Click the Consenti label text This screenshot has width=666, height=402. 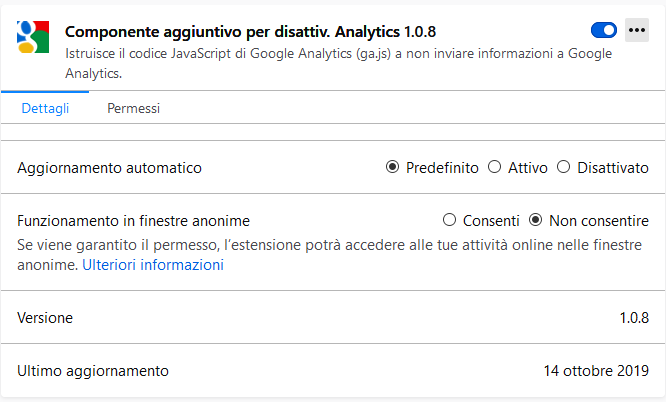[491, 221]
